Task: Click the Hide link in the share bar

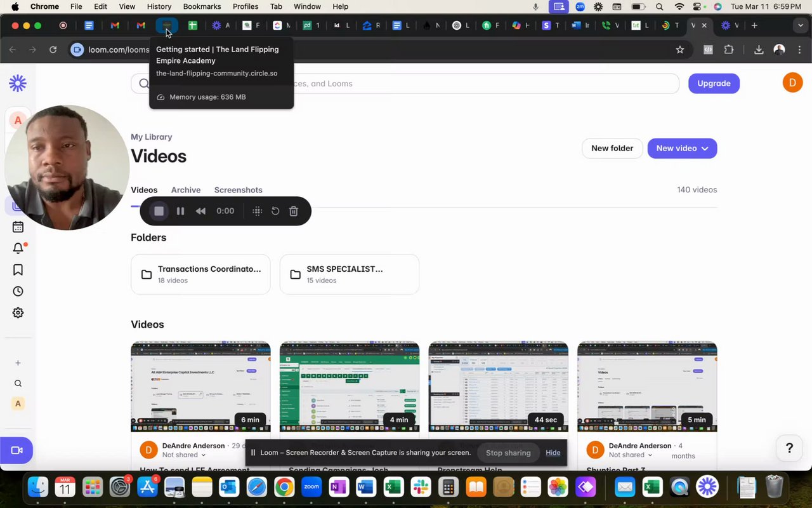Action: [x=553, y=453]
